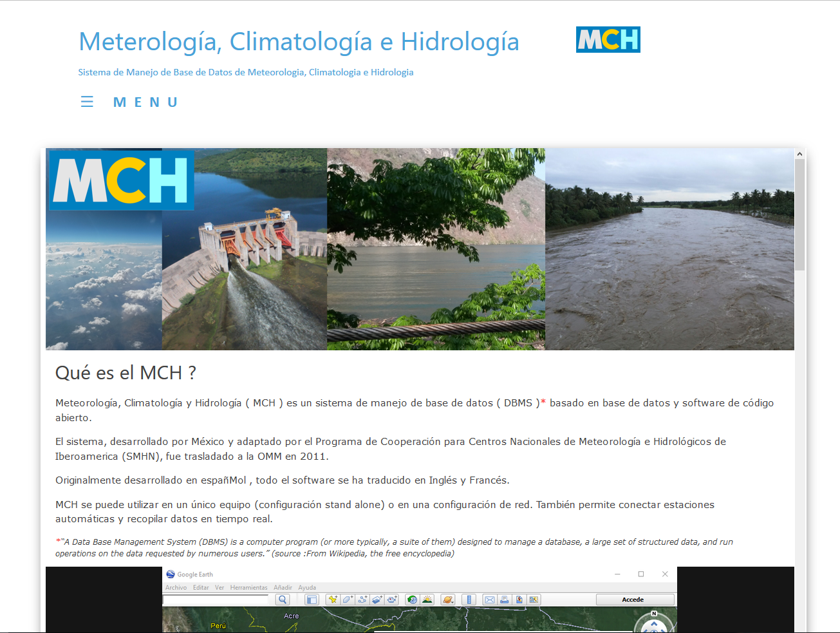This screenshot has width=840, height=633.
Task: Open the planet switcher dropdown icon
Action: tap(448, 600)
